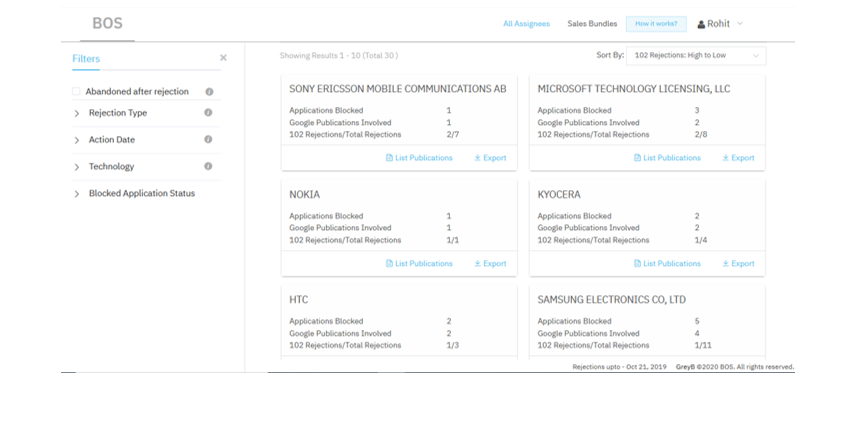Check Abandoned after rejection checkbox
The width and height of the screenshot is (850, 429).
[76, 91]
